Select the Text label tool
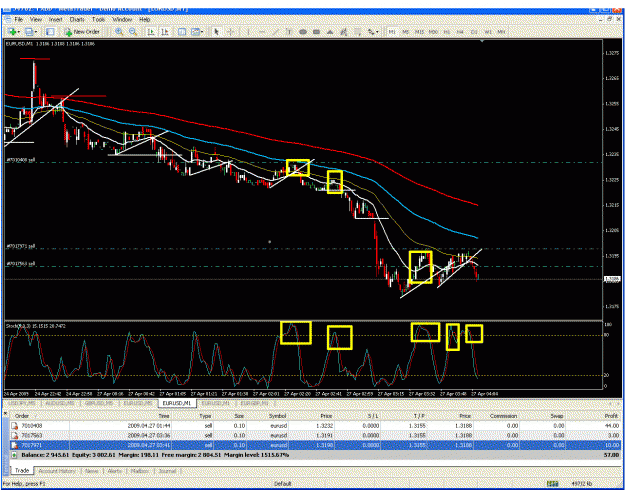This screenshot has width=625, height=490. tap(289, 31)
